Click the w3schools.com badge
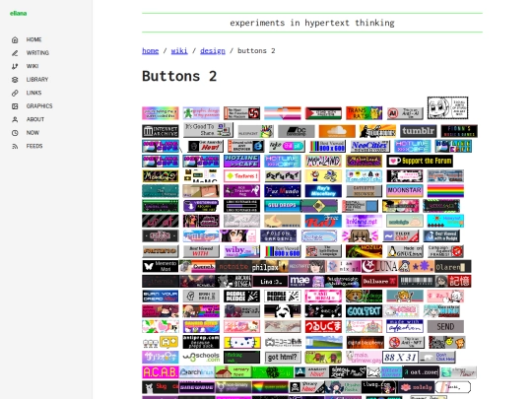 (201, 357)
